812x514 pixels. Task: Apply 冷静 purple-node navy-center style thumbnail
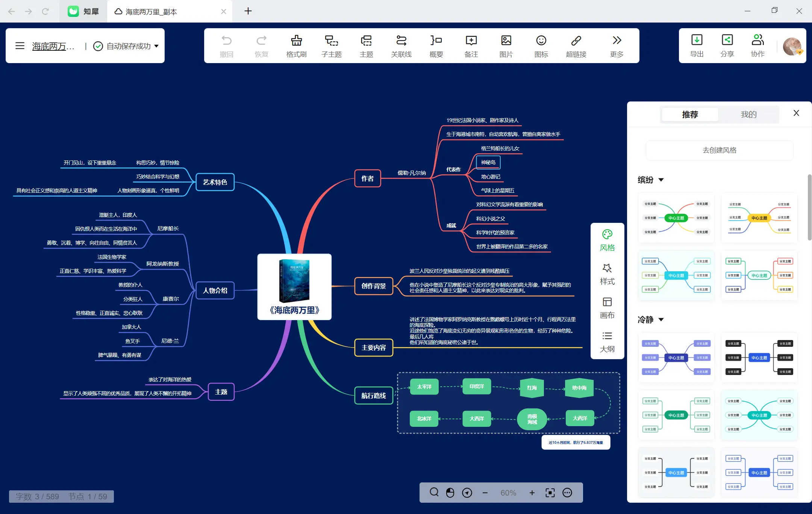[676, 358]
